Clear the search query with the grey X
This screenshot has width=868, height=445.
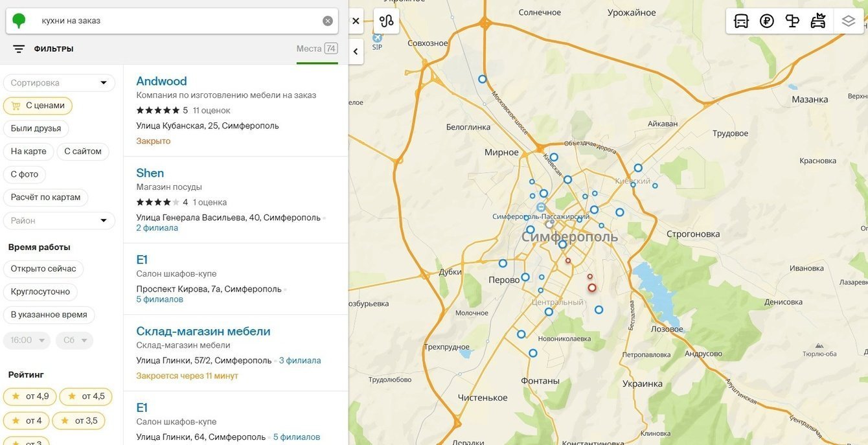pyautogui.click(x=328, y=21)
